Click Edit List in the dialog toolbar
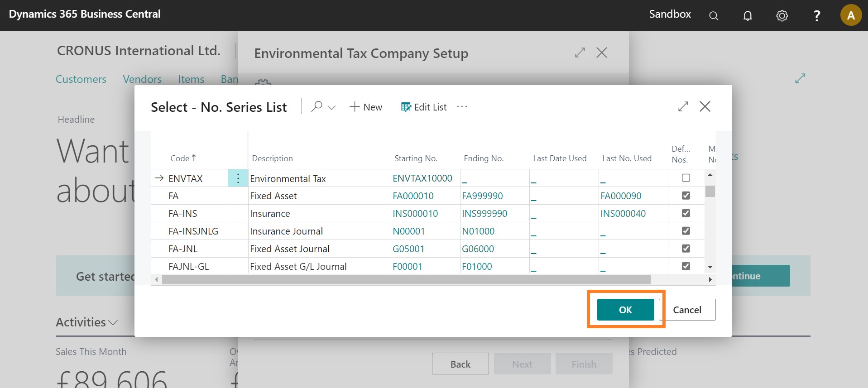The height and width of the screenshot is (388, 868). [424, 107]
